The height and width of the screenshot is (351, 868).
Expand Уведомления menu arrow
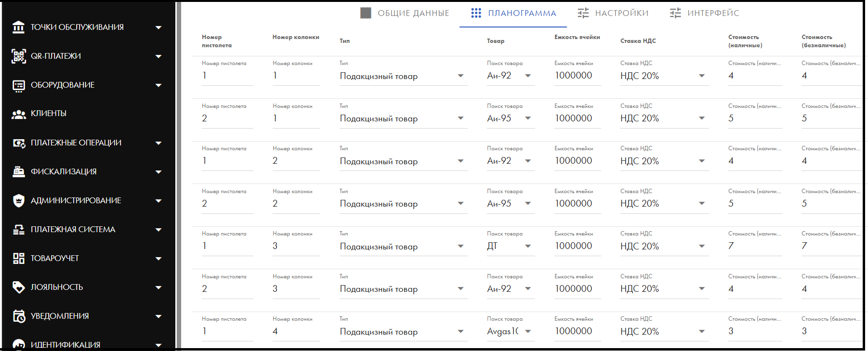pyautogui.click(x=158, y=316)
